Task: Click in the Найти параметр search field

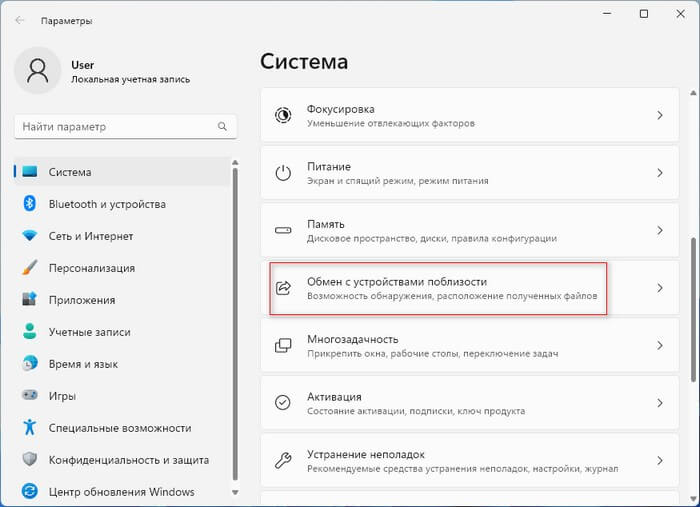Action: [x=125, y=126]
